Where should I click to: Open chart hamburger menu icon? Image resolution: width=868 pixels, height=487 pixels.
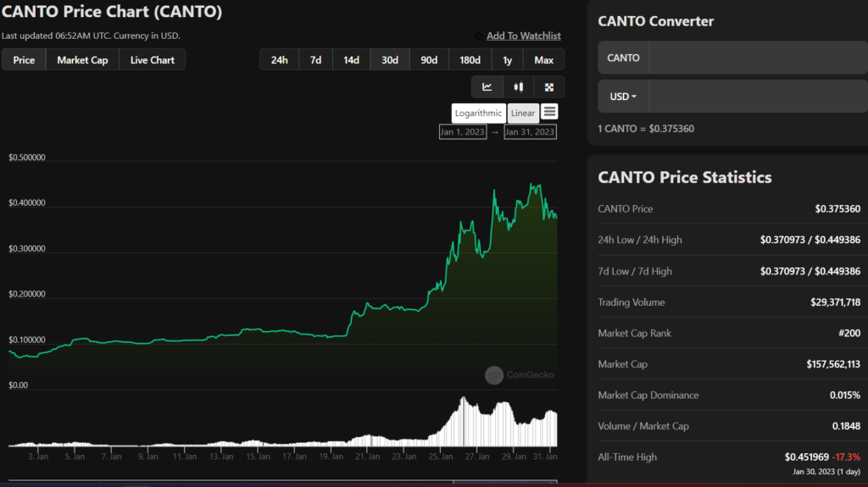[x=549, y=112]
